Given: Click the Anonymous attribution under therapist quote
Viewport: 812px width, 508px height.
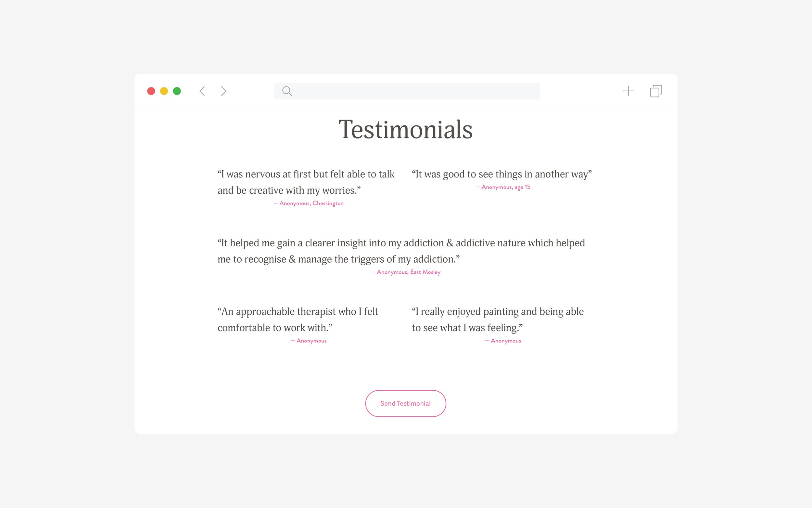Looking at the screenshot, I should (x=309, y=340).
